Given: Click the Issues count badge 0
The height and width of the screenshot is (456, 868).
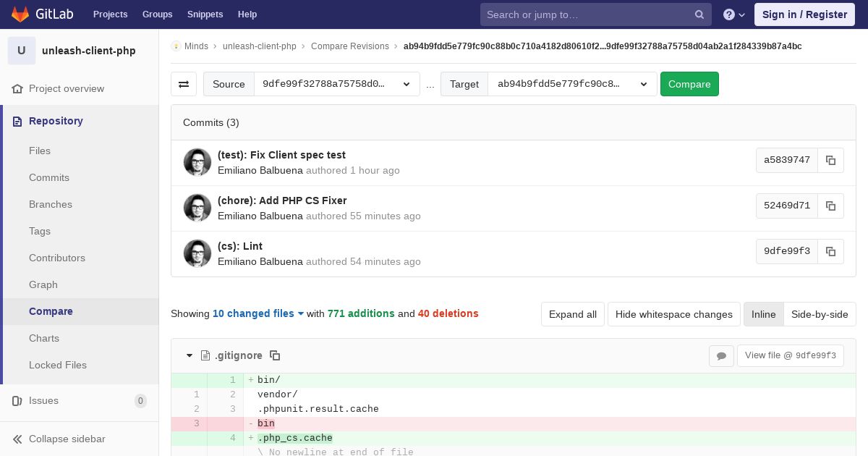Looking at the screenshot, I should click(x=140, y=400).
